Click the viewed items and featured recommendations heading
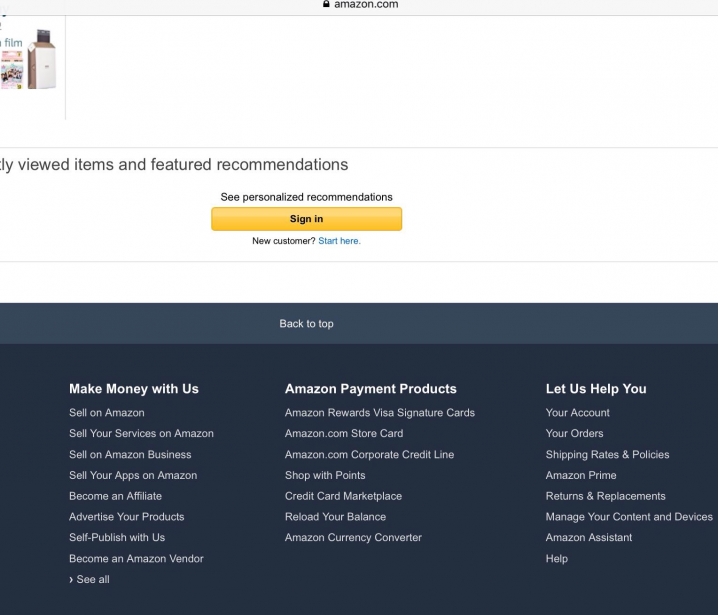 coord(174,164)
